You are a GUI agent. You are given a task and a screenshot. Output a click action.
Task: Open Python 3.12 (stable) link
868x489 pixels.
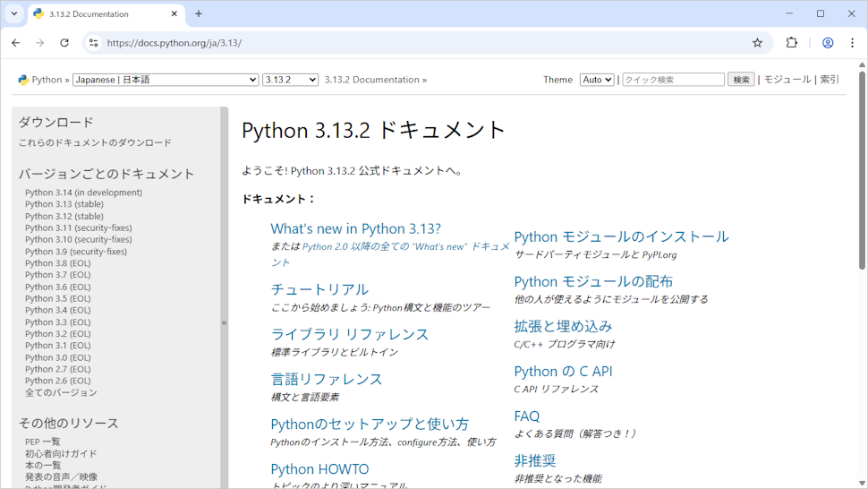[64, 216]
